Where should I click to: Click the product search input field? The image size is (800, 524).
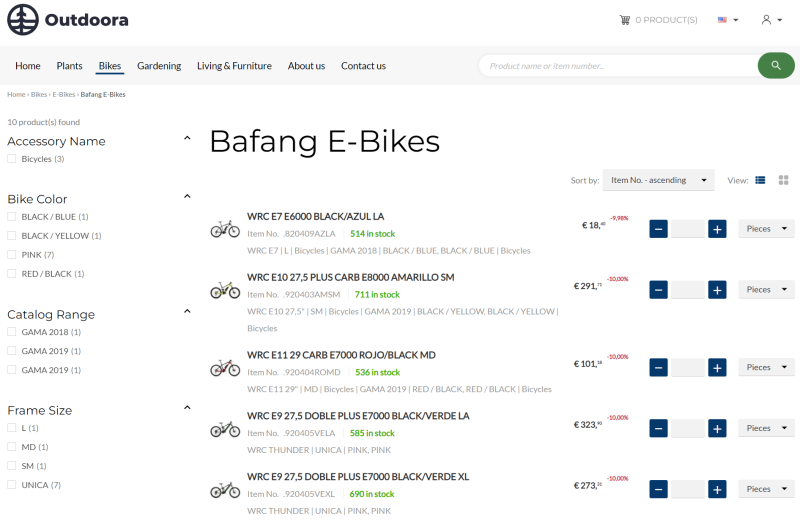(x=618, y=65)
